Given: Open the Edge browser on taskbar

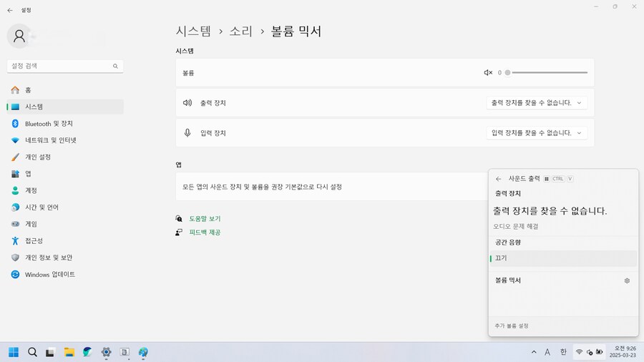Looking at the screenshot, I should 87,352.
